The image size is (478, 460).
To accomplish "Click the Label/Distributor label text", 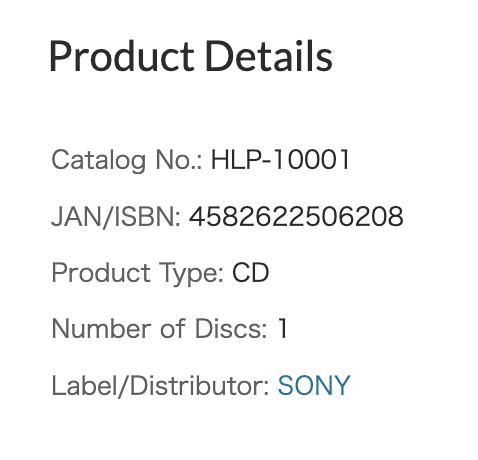I will click(x=160, y=386).
